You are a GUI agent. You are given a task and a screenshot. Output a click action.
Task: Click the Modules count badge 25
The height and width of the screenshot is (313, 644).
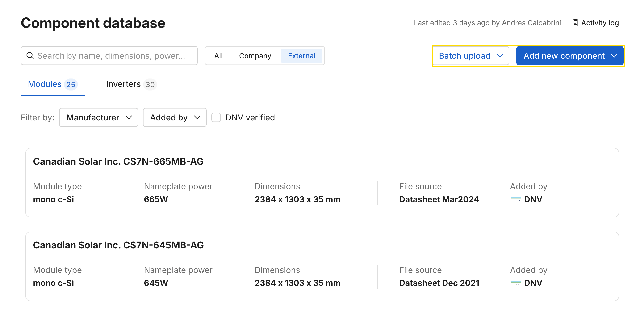point(71,84)
